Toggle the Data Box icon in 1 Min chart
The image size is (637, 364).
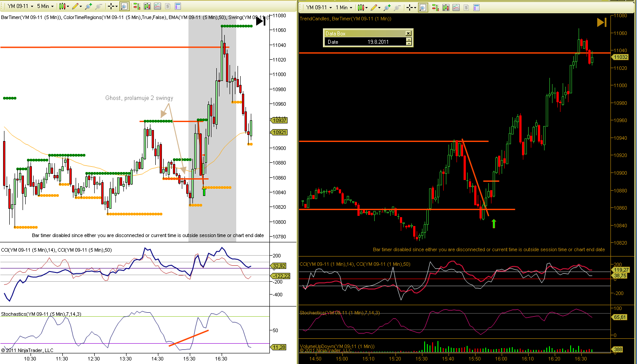pos(422,8)
